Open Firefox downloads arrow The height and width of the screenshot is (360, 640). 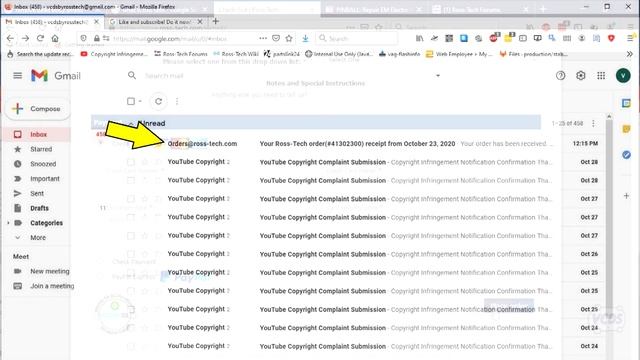point(305,38)
